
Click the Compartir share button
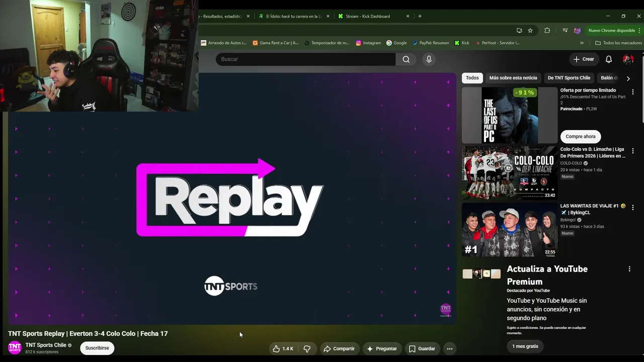[339, 348]
